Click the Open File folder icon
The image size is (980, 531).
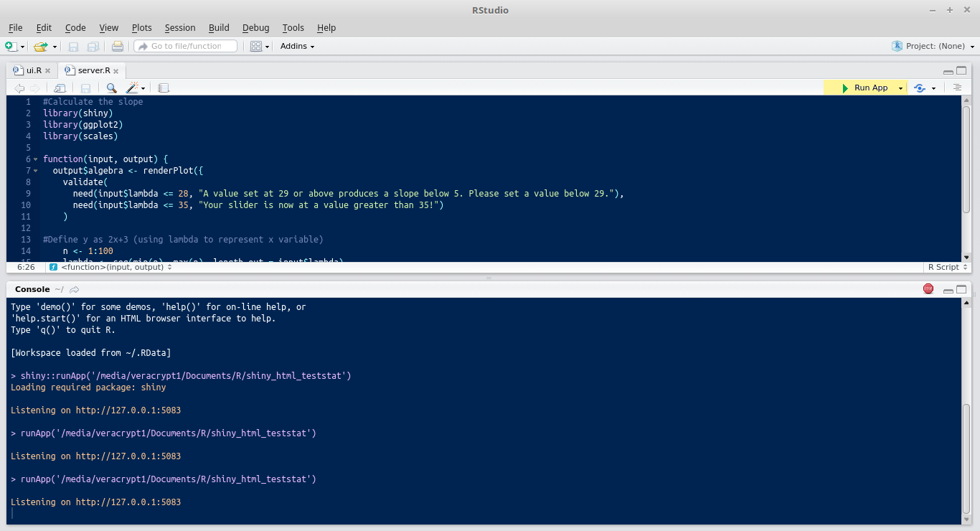40,46
